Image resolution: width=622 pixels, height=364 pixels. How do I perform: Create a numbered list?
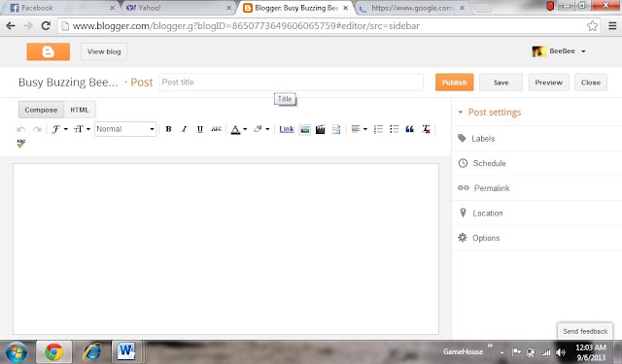[378, 129]
